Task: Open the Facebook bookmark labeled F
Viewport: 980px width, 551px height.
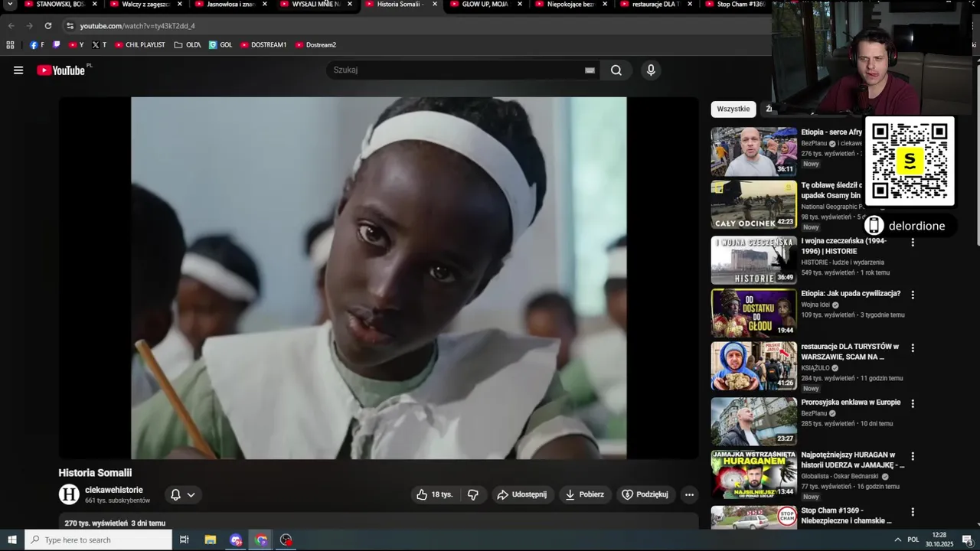Action: coord(37,44)
